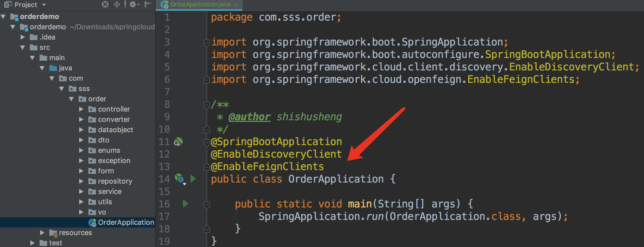This screenshot has height=247, width=644.
Task: Select the vo package
Action: point(102,212)
